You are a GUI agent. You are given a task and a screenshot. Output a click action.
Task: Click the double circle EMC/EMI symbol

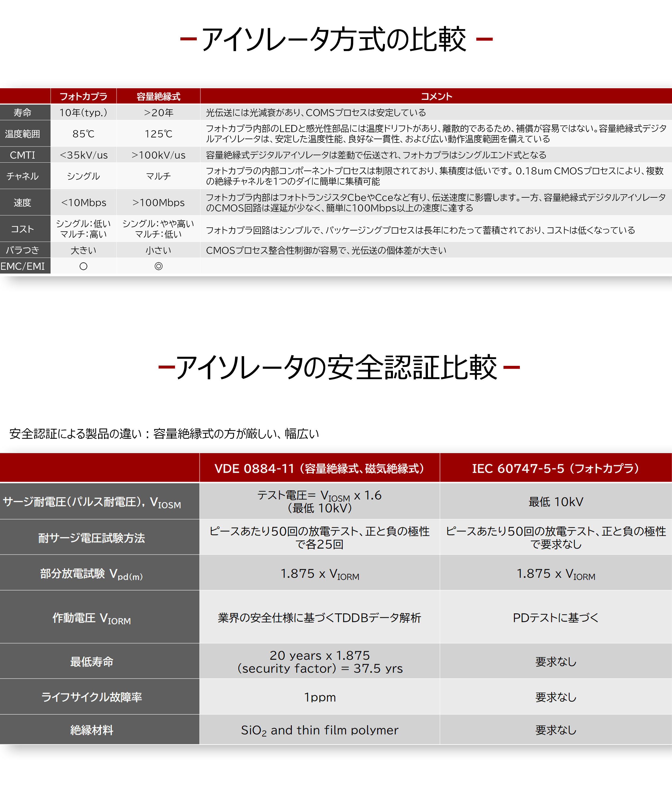click(x=158, y=266)
